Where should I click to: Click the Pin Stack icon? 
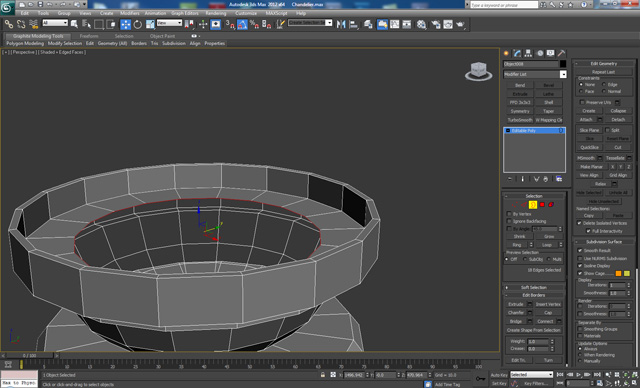coord(510,179)
